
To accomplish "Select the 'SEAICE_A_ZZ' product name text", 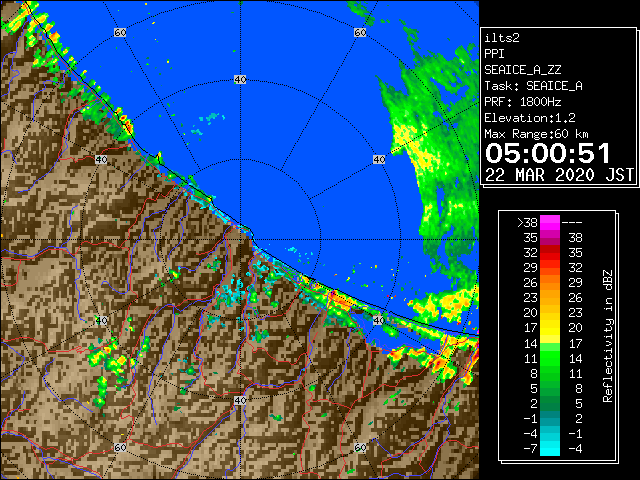I will [522, 70].
